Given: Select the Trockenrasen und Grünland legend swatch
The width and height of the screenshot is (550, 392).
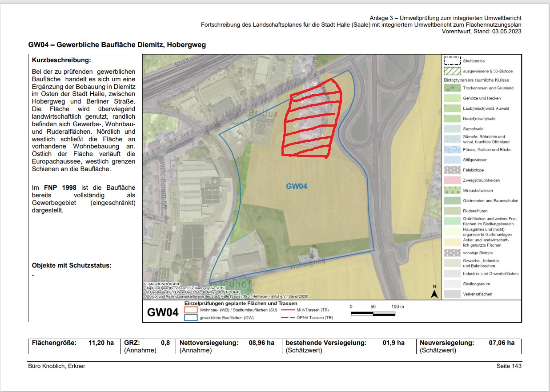Looking at the screenshot, I should coord(451,88).
